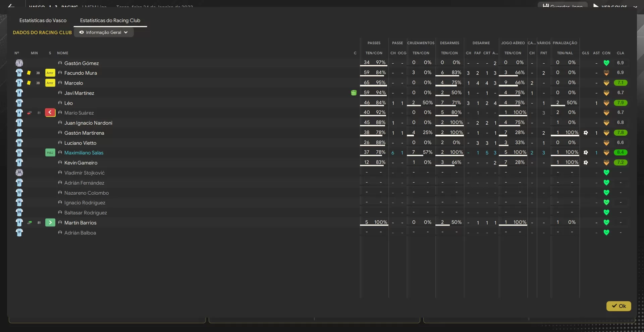Click yellow card icon on Facundo Mura row
The width and height of the screenshot is (644, 332).
coord(29,73)
